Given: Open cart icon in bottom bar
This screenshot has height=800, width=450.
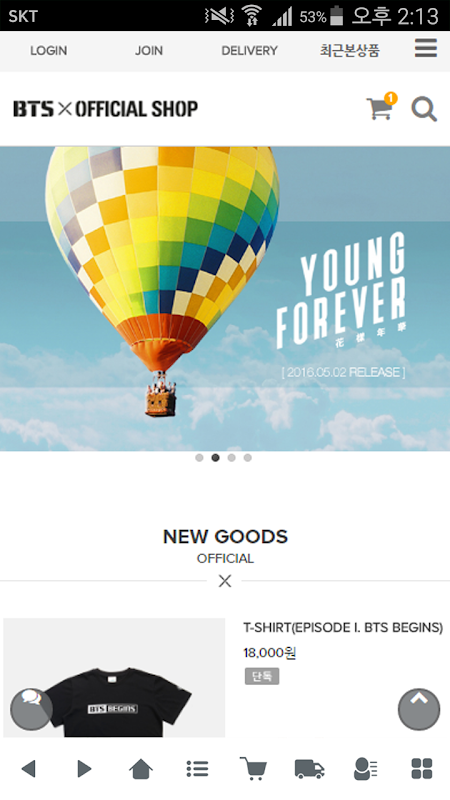Looking at the screenshot, I should tap(253, 768).
